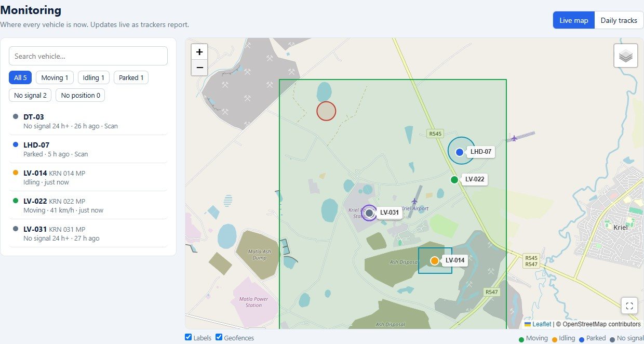Viewport: 644px width, 344px height.
Task: Select DT-03 in the vehicle list
Action: pos(88,121)
